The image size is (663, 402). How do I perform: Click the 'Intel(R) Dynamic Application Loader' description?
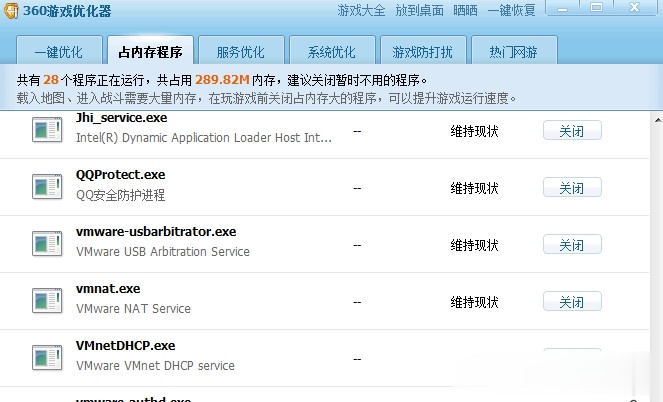pos(204,138)
